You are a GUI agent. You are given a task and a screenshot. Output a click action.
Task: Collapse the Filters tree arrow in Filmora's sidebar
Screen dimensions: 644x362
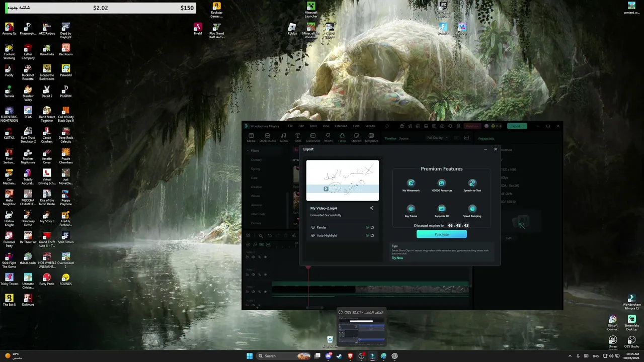coord(248,150)
